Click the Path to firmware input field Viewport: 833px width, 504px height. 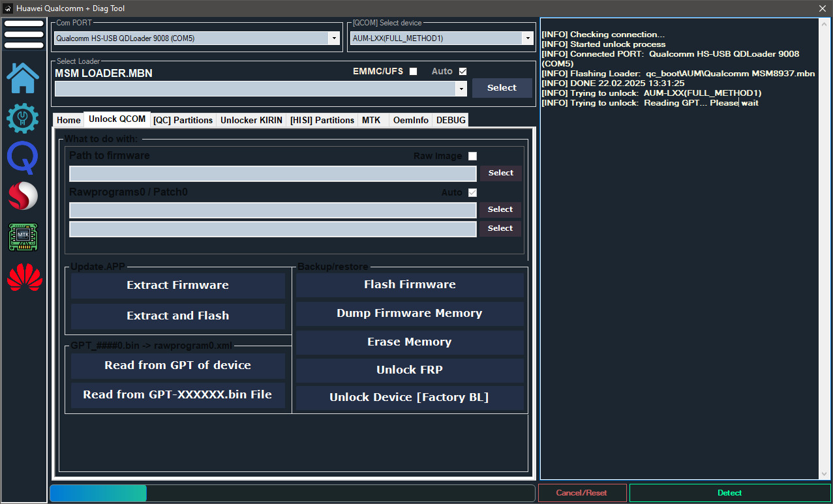coord(273,173)
